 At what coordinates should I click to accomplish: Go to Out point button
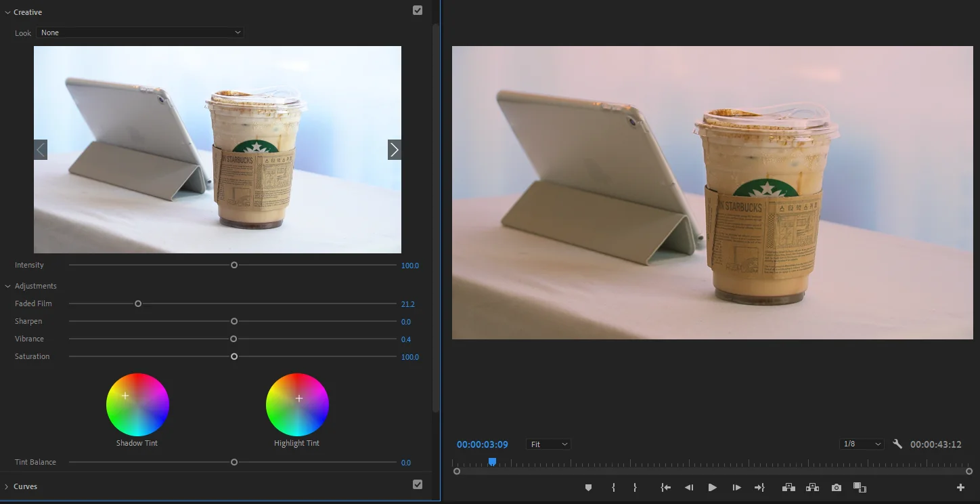click(x=759, y=487)
